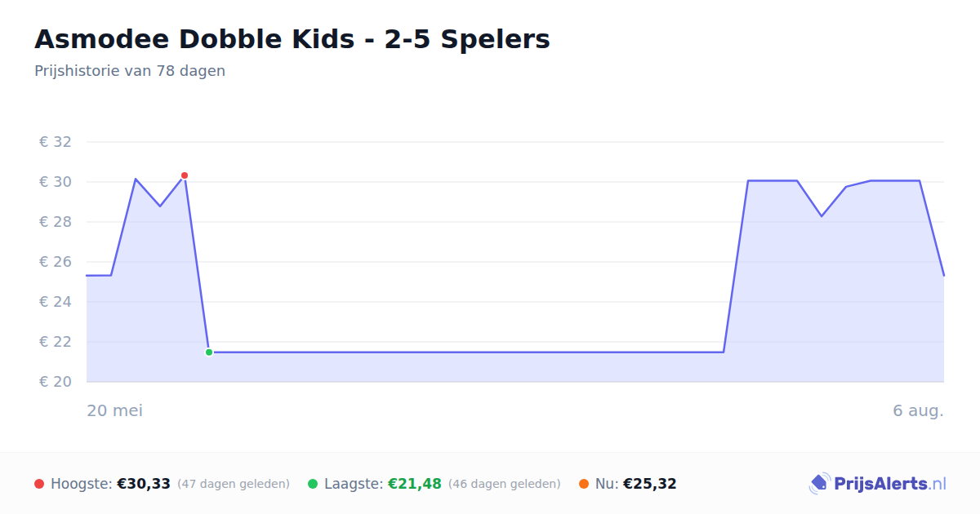Open the PrijsAlerts.nl link text
The height and width of the screenshot is (514, 980).
890,484
